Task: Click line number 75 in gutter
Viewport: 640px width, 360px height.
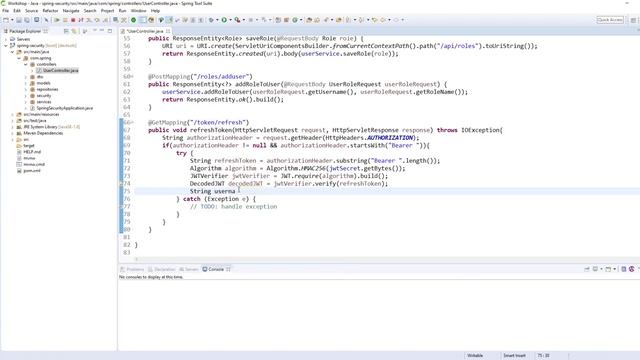Action: click(127, 191)
